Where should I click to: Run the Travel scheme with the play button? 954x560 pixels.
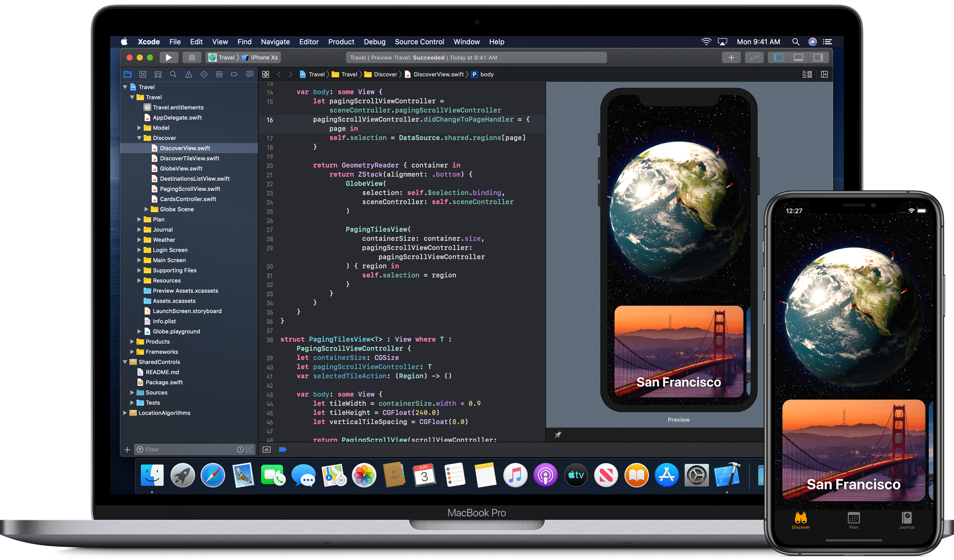[x=168, y=57]
